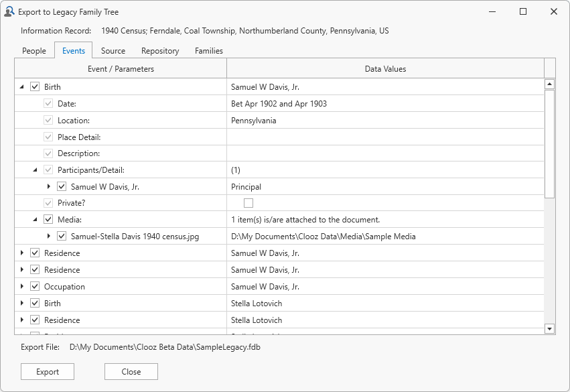Click the Close button
This screenshot has height=392, width=570.
pyautogui.click(x=131, y=372)
